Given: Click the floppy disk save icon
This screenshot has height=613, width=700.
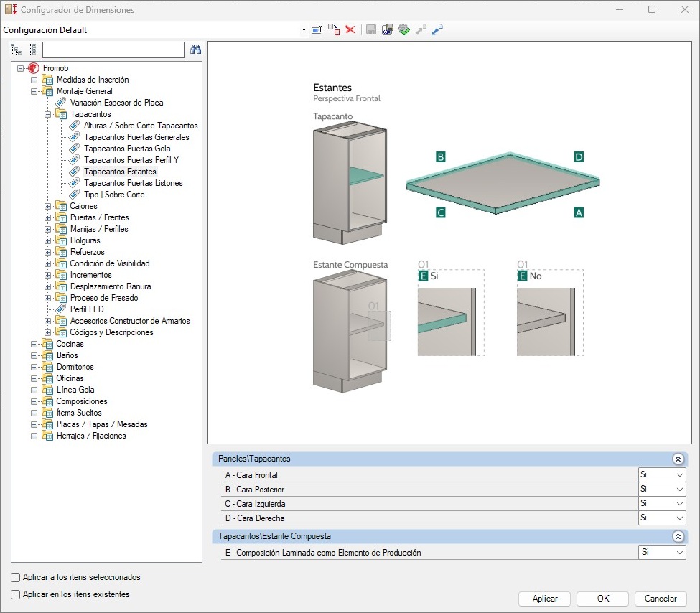Looking at the screenshot, I should [x=371, y=29].
